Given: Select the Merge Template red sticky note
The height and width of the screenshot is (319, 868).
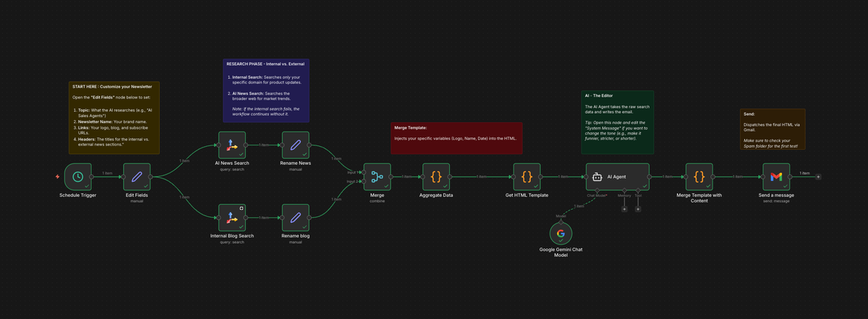Looking at the screenshot, I should tap(457, 137).
